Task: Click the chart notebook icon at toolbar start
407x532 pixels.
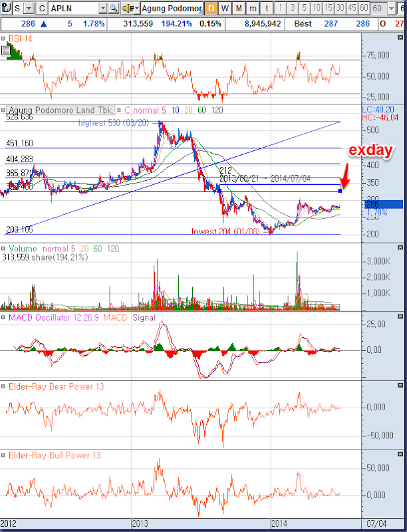Action: (x=6, y=8)
